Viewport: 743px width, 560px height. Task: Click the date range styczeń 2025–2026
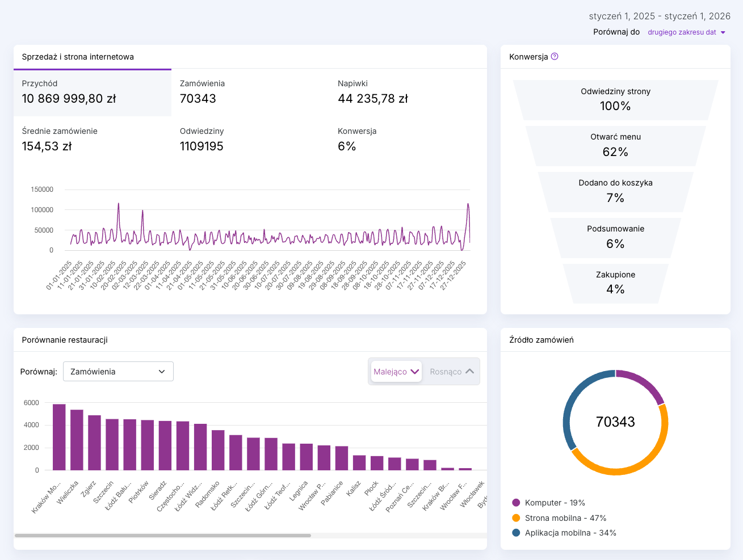[x=659, y=16]
